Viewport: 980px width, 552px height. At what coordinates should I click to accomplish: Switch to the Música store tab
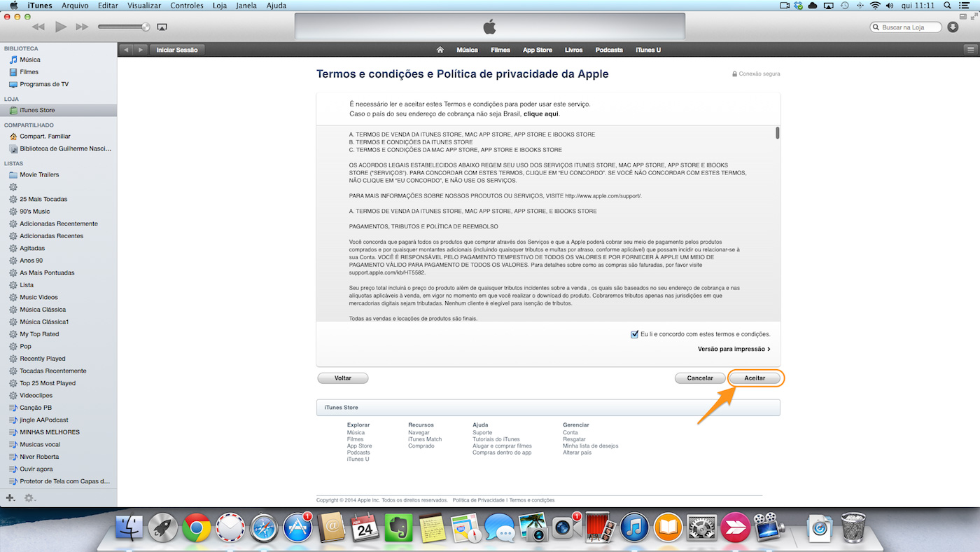coord(467,50)
